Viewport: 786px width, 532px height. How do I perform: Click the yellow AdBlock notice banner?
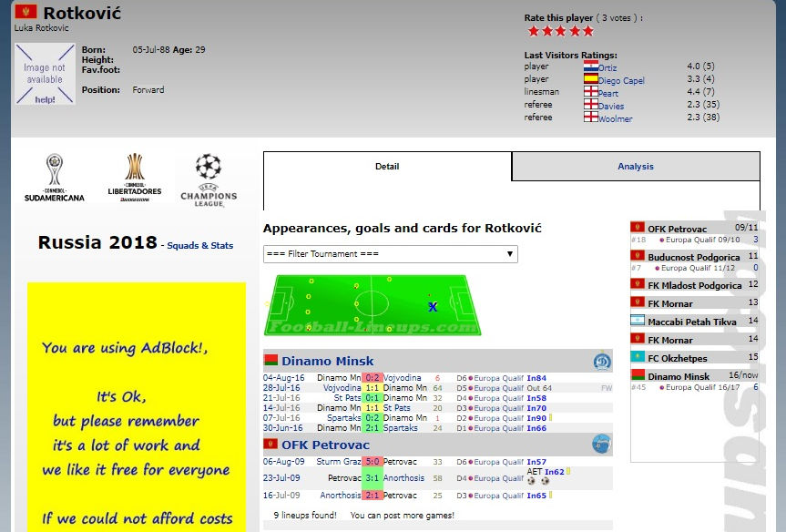click(x=137, y=407)
